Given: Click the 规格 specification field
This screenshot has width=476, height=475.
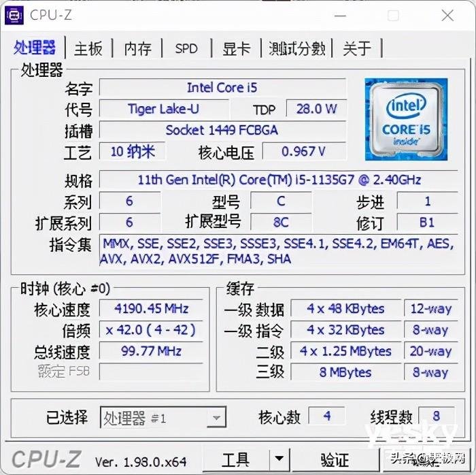Looking at the screenshot, I should coord(279,180).
